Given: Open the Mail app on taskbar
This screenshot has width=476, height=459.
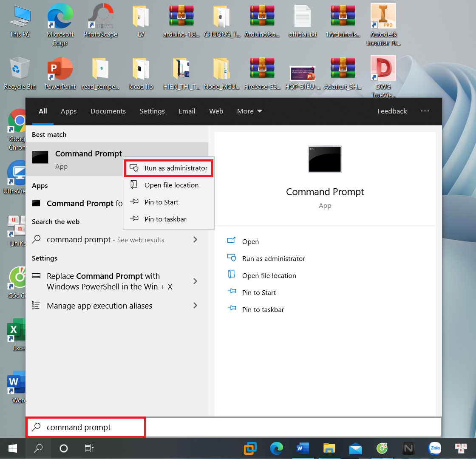Looking at the screenshot, I should tap(355, 448).
